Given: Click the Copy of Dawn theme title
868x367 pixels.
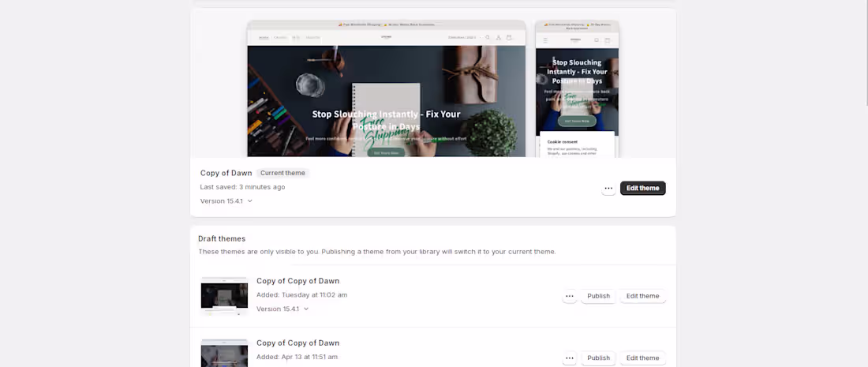Looking at the screenshot, I should [x=226, y=174].
